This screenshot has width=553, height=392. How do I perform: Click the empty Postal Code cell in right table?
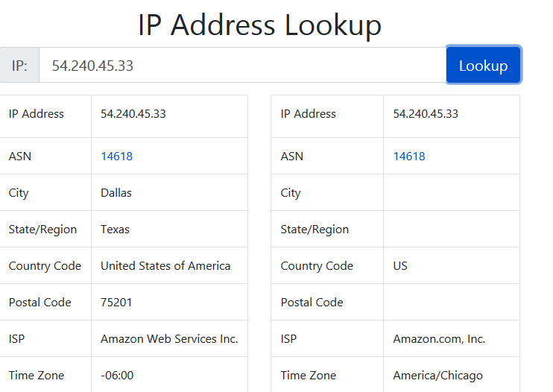451,303
